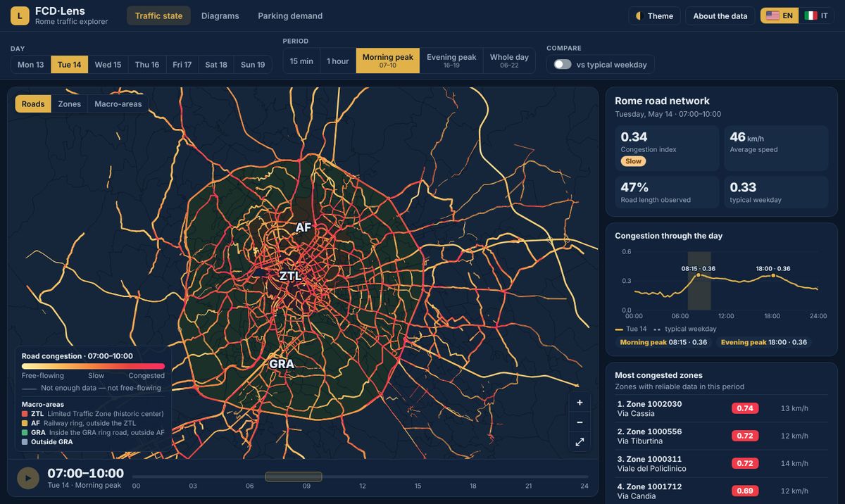The width and height of the screenshot is (845, 504).
Task: Click the AF yellow legend swatch
Action: (25, 423)
